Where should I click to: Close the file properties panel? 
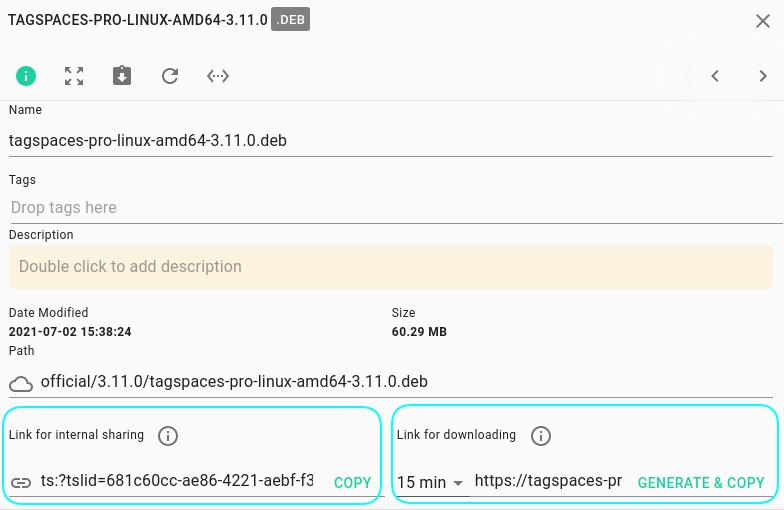tap(763, 21)
